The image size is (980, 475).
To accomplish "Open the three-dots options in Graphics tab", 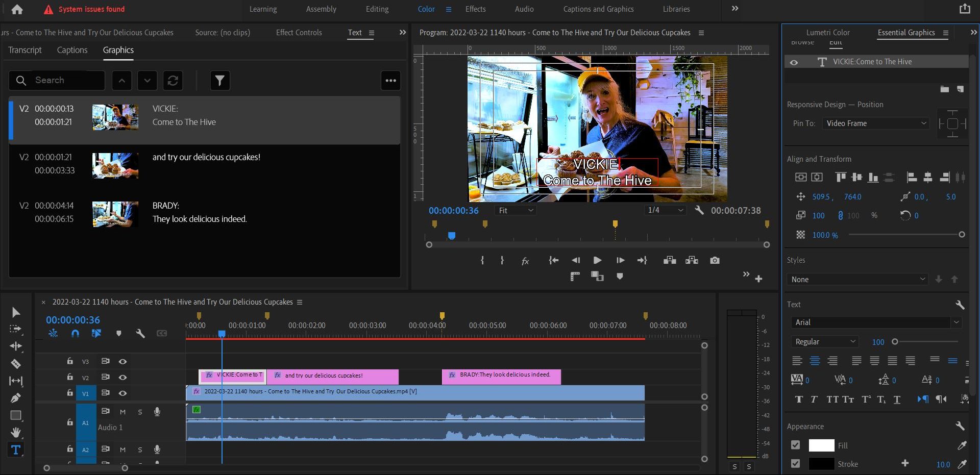I will [391, 81].
